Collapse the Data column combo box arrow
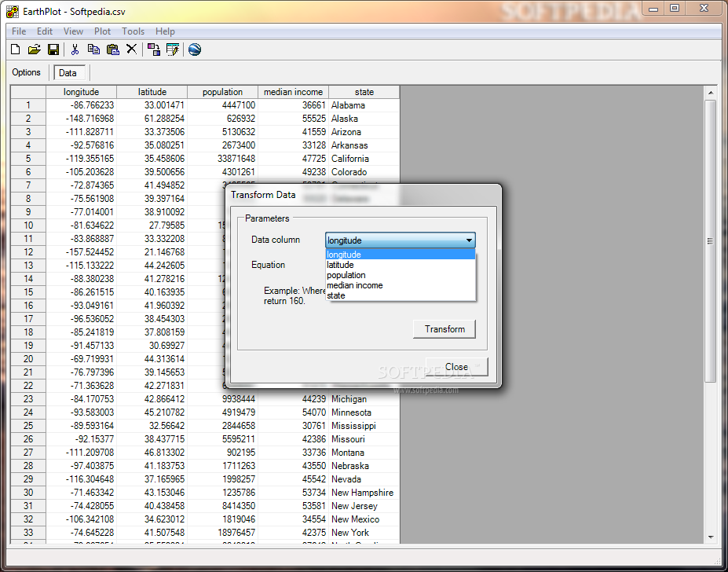Screen dimensions: 728x572 (469, 240)
